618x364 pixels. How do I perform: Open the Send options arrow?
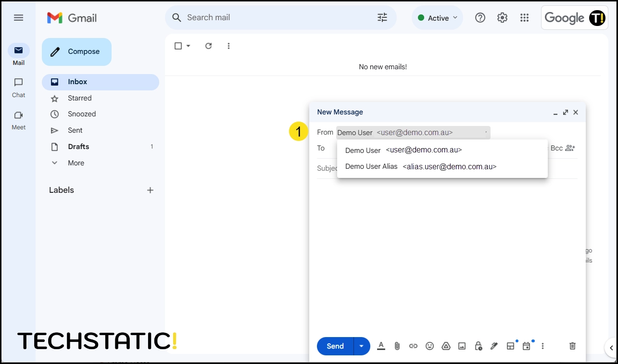361,346
